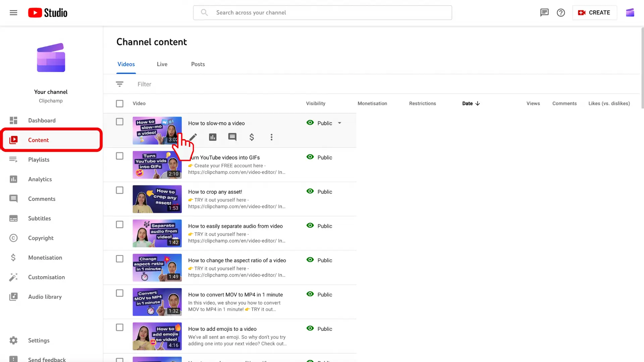Switch to the Live tab
The height and width of the screenshot is (362, 644).
162,64
